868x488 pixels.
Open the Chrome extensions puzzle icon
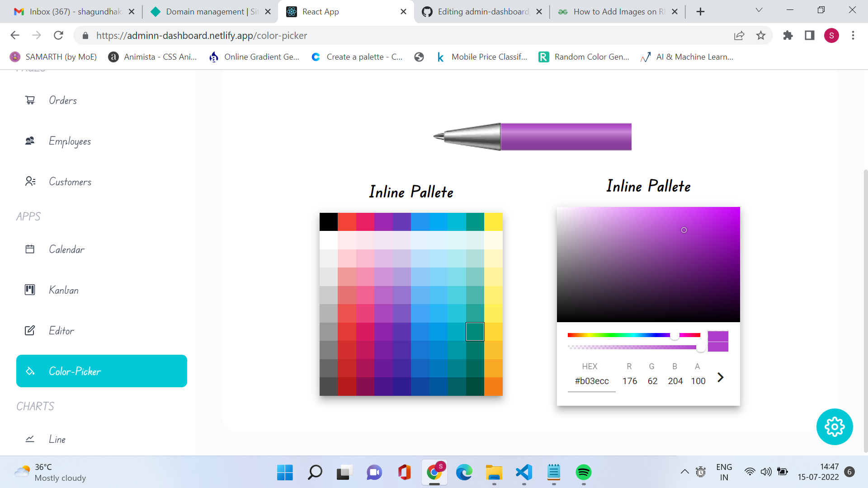click(788, 35)
